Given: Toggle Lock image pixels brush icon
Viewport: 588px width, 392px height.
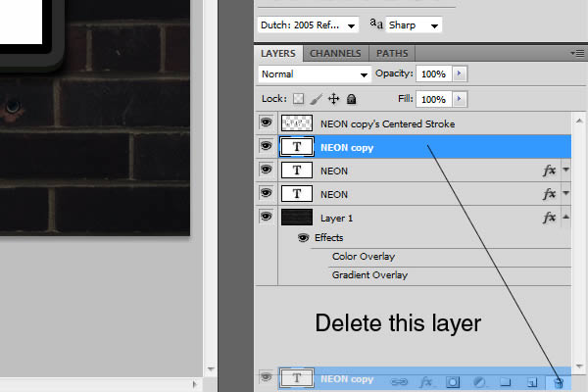Looking at the screenshot, I should 316,99.
